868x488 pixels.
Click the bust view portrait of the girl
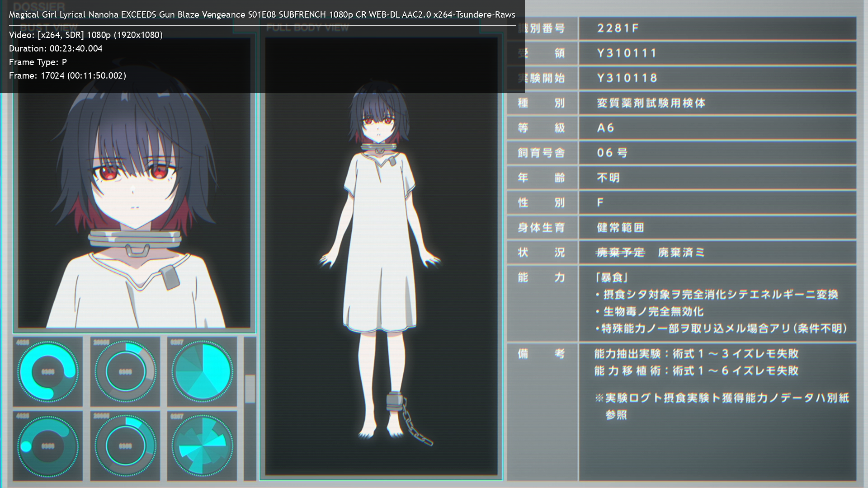coord(134,183)
